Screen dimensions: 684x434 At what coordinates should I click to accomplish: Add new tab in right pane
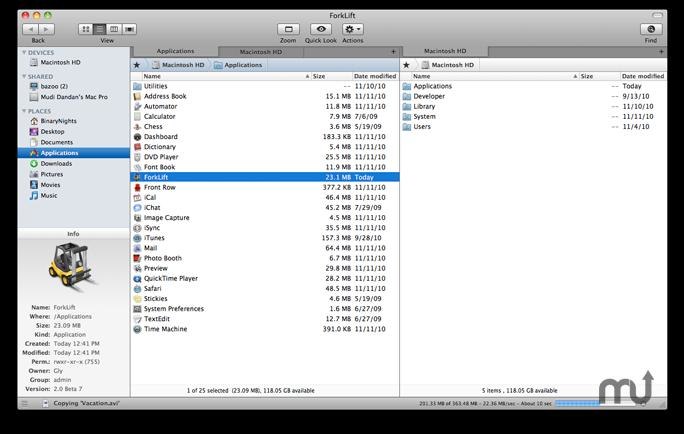(x=661, y=52)
